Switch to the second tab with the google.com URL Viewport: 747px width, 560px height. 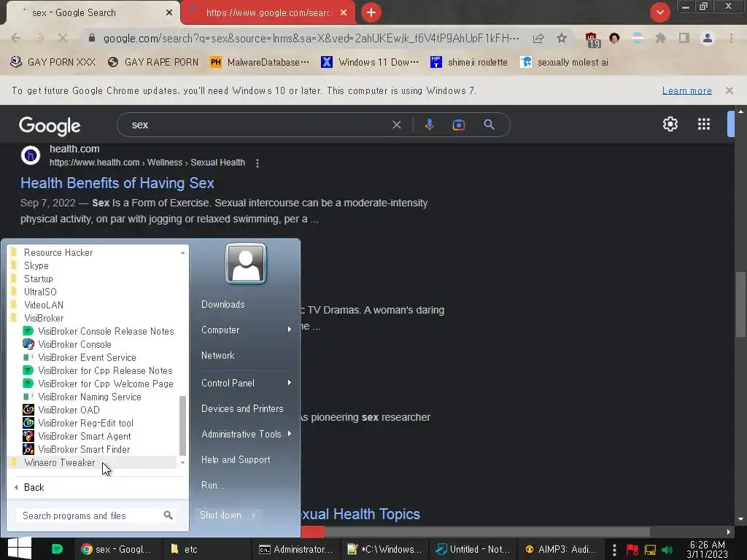point(268,13)
